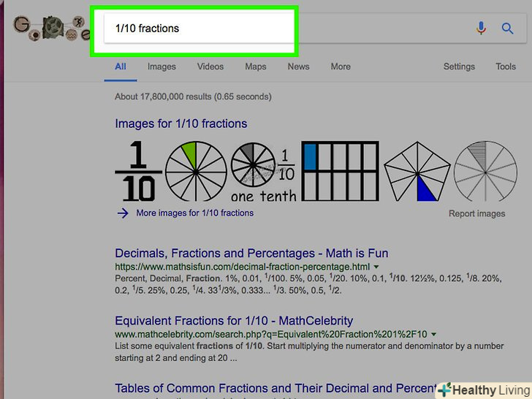Image resolution: width=532 pixels, height=399 pixels.
Task: Focus the search box containing 1/10 fractions
Action: tap(197, 28)
